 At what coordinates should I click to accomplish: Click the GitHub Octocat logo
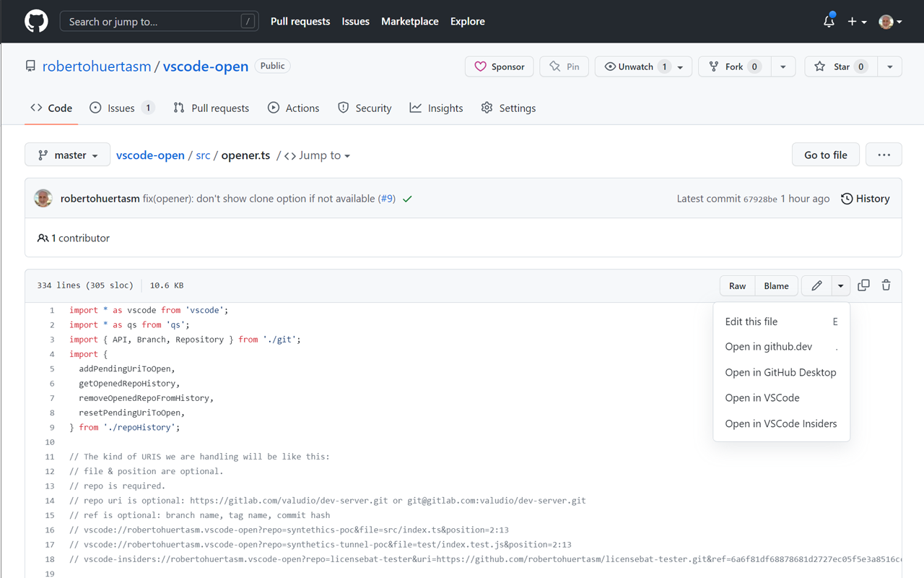pos(36,21)
